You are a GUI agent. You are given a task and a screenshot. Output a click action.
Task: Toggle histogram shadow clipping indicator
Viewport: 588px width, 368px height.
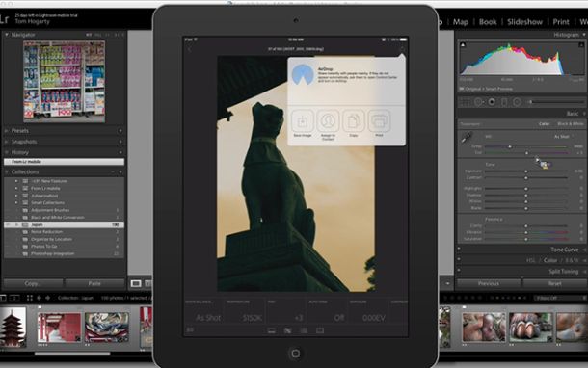pos(463,45)
